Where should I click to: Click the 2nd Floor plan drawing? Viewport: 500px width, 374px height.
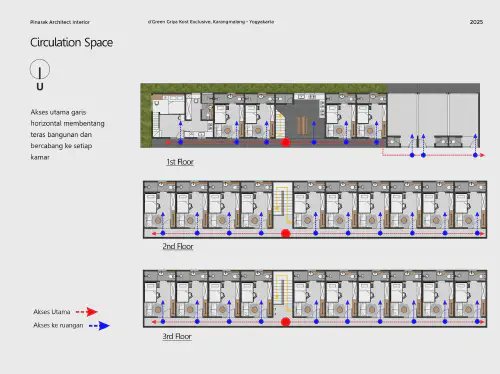(315, 210)
